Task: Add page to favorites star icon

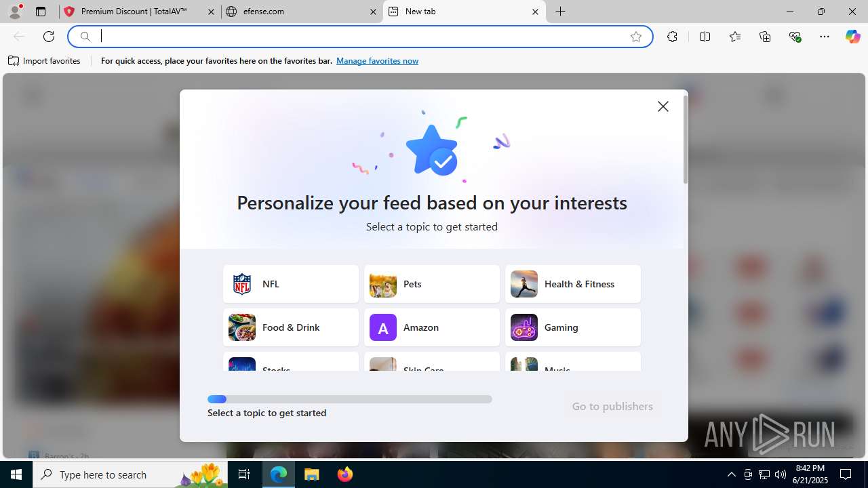Action: click(x=636, y=37)
